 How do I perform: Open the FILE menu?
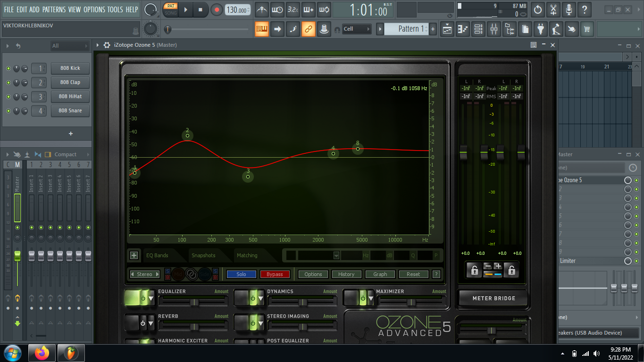tap(9, 9)
